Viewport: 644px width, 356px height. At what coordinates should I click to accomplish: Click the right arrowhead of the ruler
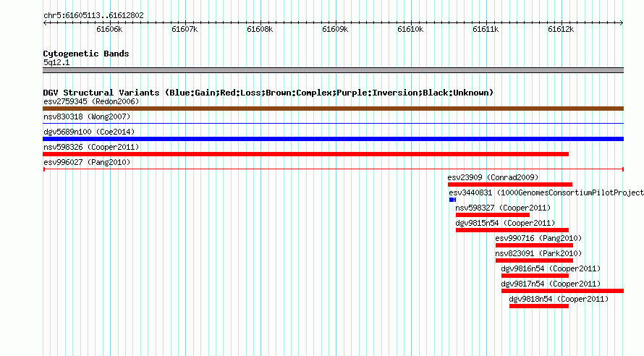(x=622, y=22)
